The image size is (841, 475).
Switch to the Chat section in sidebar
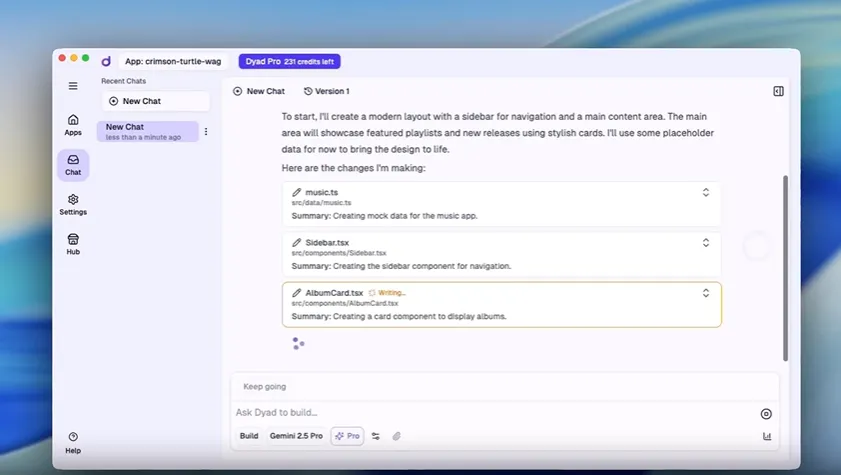coord(73,164)
